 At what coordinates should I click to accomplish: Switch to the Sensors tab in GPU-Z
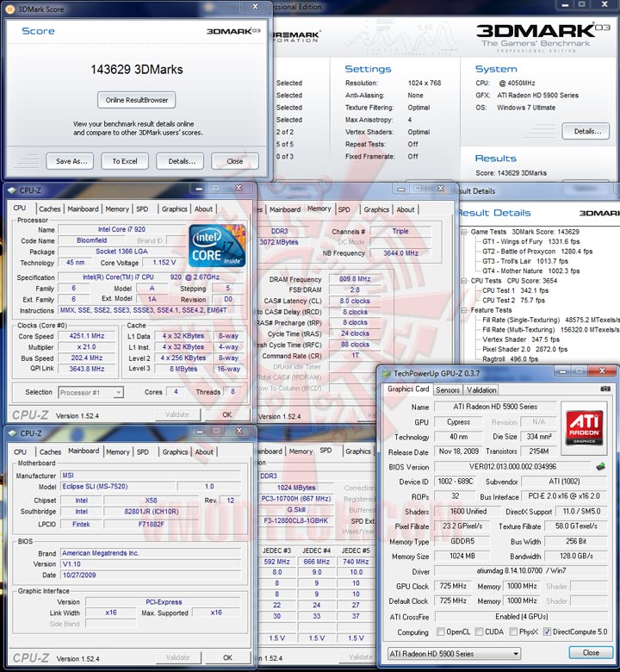(448, 390)
